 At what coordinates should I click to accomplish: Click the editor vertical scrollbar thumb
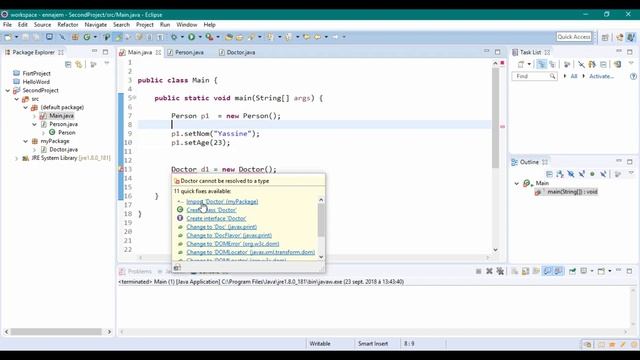pos(496,118)
